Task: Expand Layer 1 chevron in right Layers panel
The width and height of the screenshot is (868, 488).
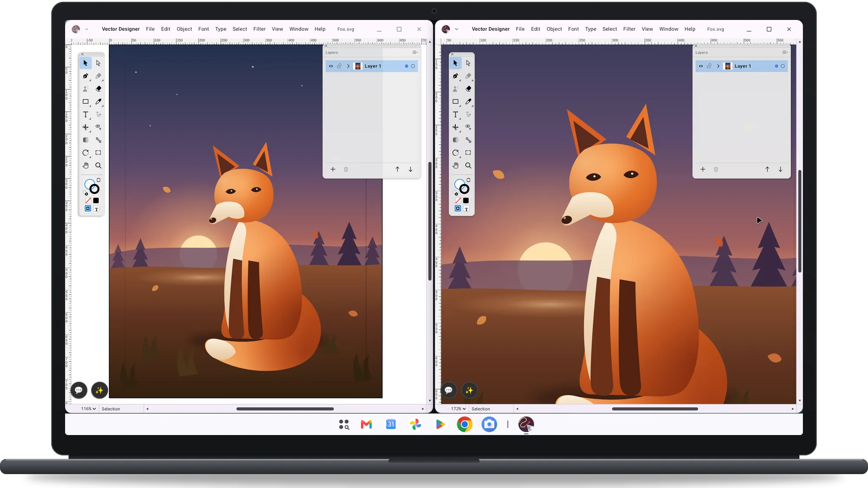Action: click(718, 66)
